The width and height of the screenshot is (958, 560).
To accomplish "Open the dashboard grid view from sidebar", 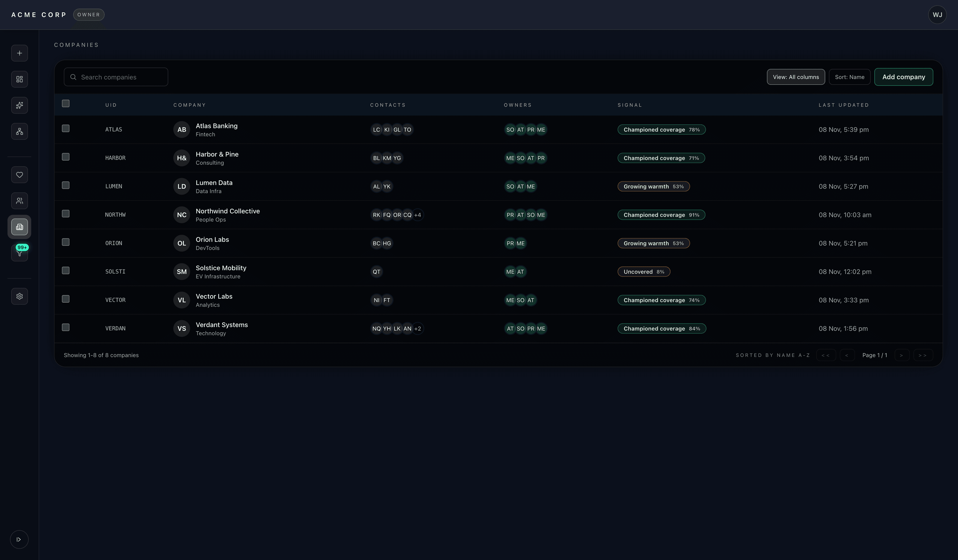I will click(x=19, y=79).
